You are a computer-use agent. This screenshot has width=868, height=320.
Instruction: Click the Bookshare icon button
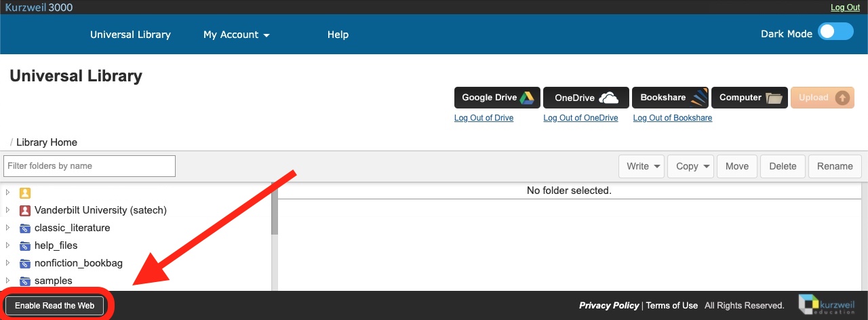tap(670, 98)
